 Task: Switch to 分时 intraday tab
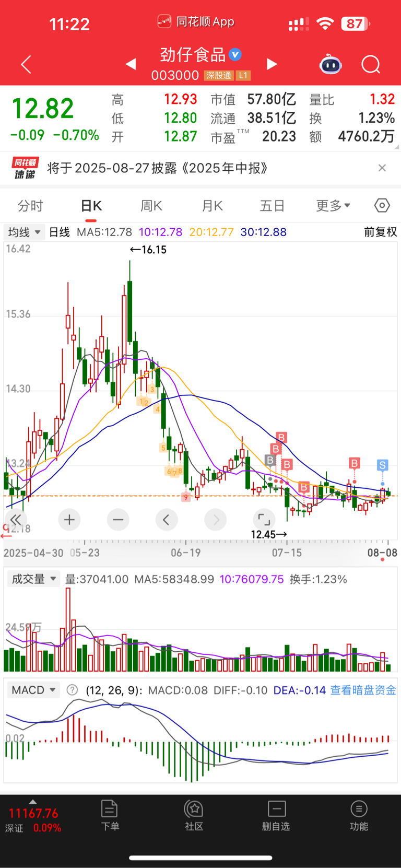tap(30, 206)
